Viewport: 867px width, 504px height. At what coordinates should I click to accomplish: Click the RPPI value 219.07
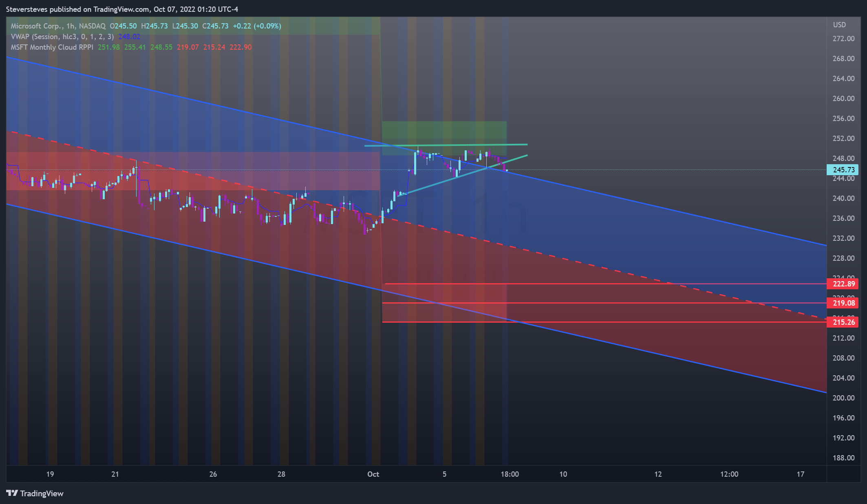pyautogui.click(x=188, y=47)
